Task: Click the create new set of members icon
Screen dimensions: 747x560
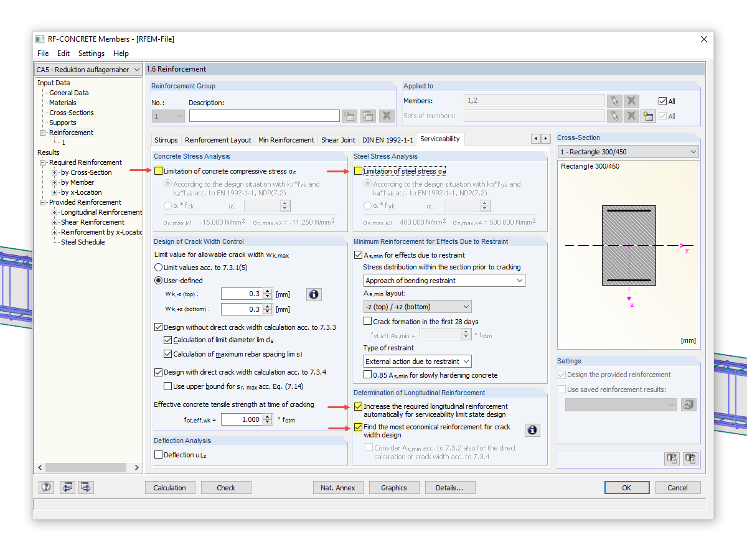Action: coord(649,116)
